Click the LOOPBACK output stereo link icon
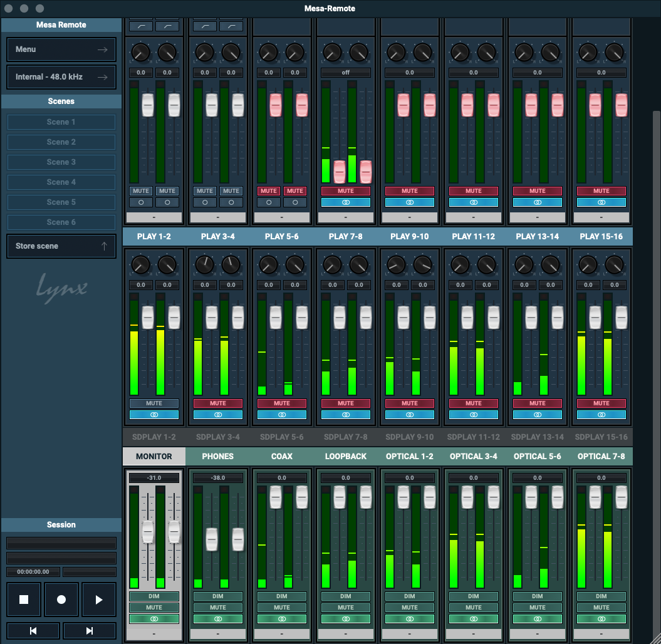This screenshot has width=661, height=644. (x=346, y=619)
